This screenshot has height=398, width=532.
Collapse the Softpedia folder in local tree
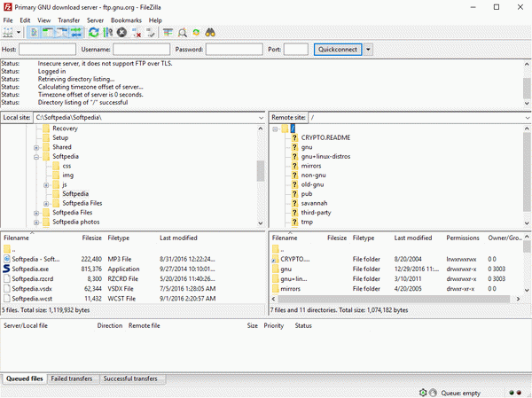tap(36, 157)
